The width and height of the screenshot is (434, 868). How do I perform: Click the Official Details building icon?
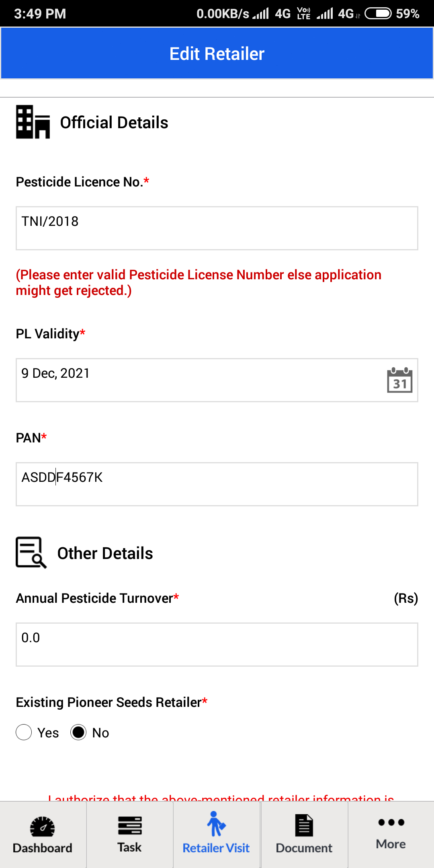[x=33, y=122]
